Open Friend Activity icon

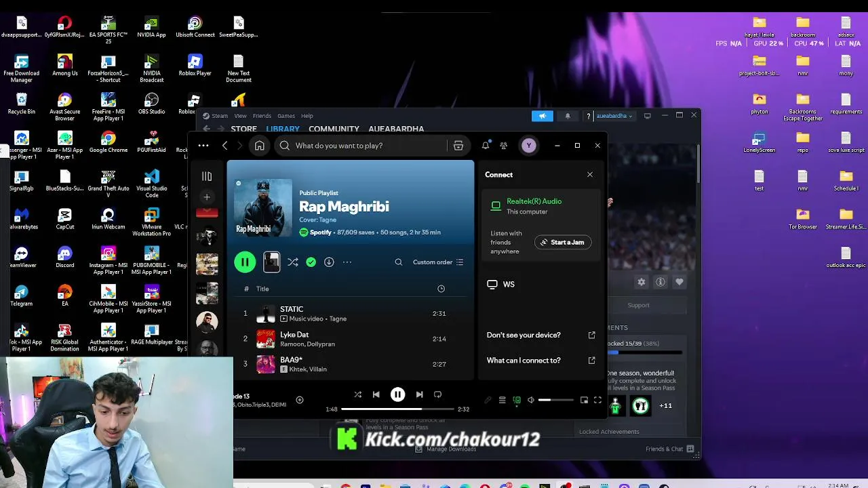pos(503,146)
